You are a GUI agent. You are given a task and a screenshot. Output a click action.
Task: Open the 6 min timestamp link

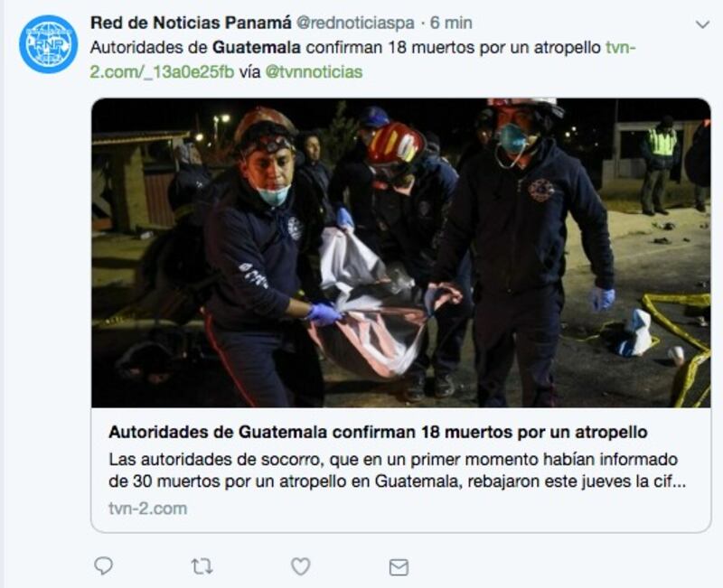(451, 23)
